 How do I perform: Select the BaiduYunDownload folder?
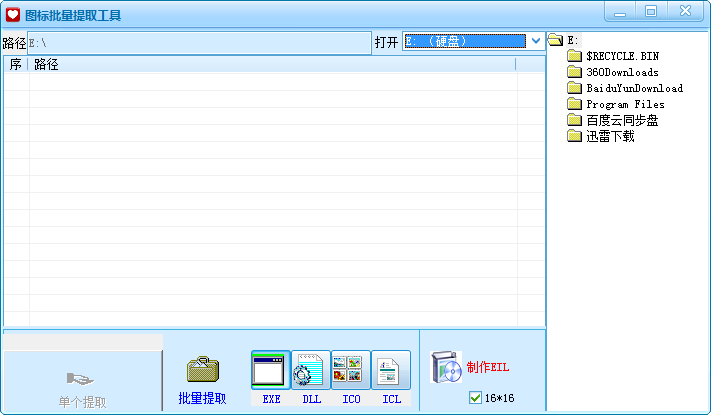[x=634, y=88]
